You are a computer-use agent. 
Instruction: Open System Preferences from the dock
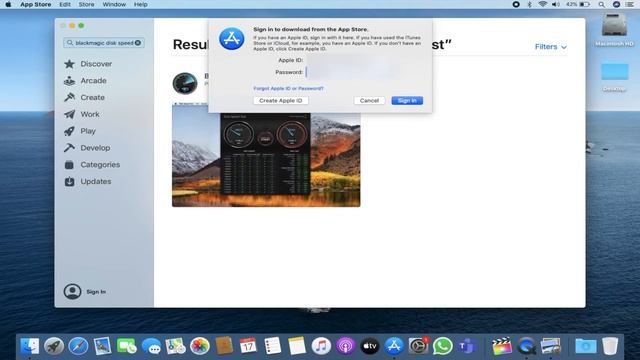click(x=418, y=346)
